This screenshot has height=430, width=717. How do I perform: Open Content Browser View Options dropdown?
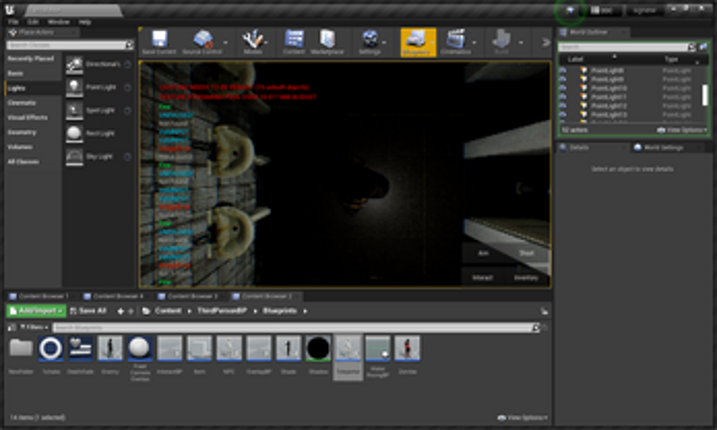(x=522, y=418)
